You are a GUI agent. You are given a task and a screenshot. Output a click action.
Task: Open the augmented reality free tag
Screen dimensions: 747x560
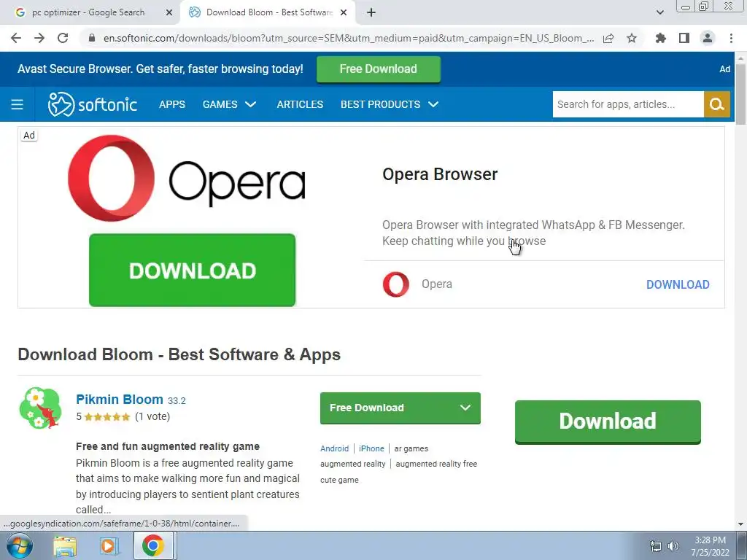[436, 464]
